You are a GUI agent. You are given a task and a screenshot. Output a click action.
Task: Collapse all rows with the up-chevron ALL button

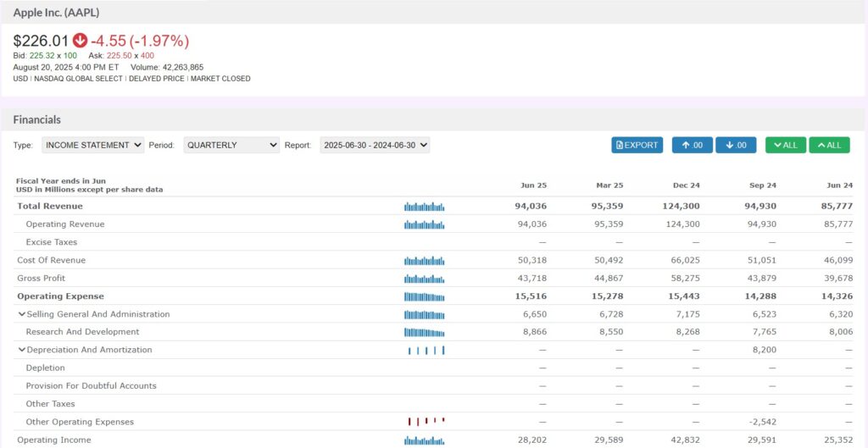tap(829, 145)
